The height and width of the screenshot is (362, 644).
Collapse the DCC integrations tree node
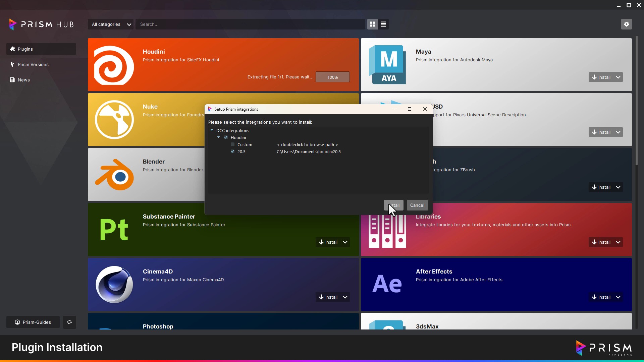pyautogui.click(x=212, y=130)
